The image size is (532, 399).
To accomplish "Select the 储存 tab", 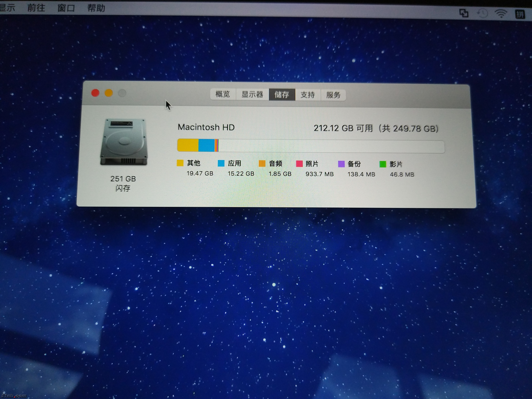I will [x=282, y=95].
